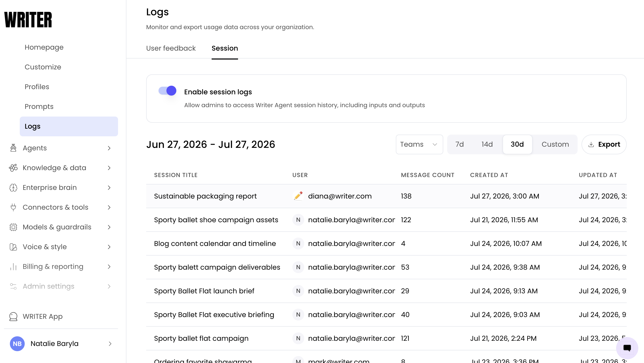644x363 pixels.
Task: Click the Enterprise brain icon
Action: pos(13,187)
